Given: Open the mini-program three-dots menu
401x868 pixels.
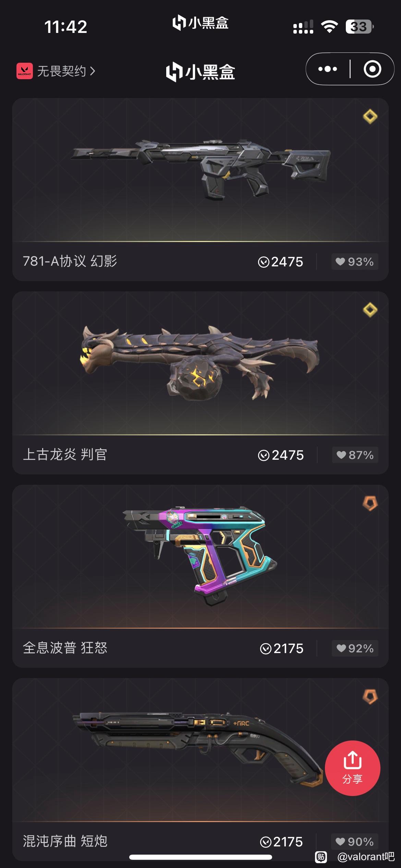Looking at the screenshot, I should click(328, 69).
